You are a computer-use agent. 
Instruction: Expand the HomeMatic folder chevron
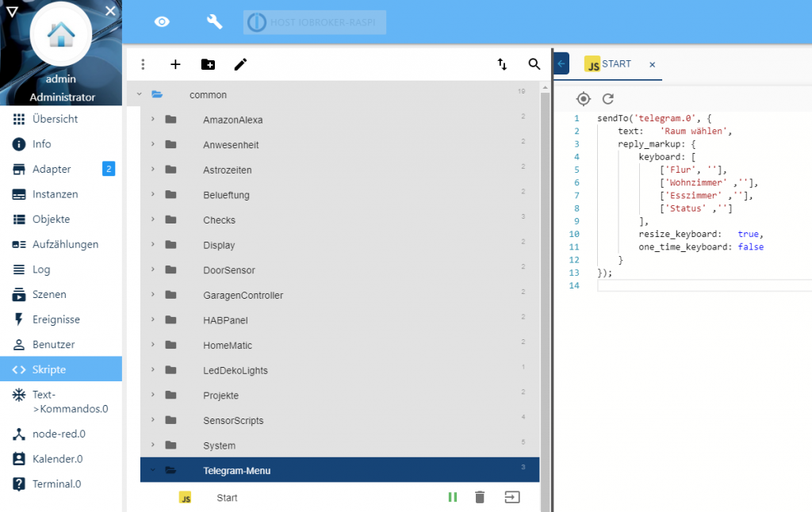click(152, 345)
